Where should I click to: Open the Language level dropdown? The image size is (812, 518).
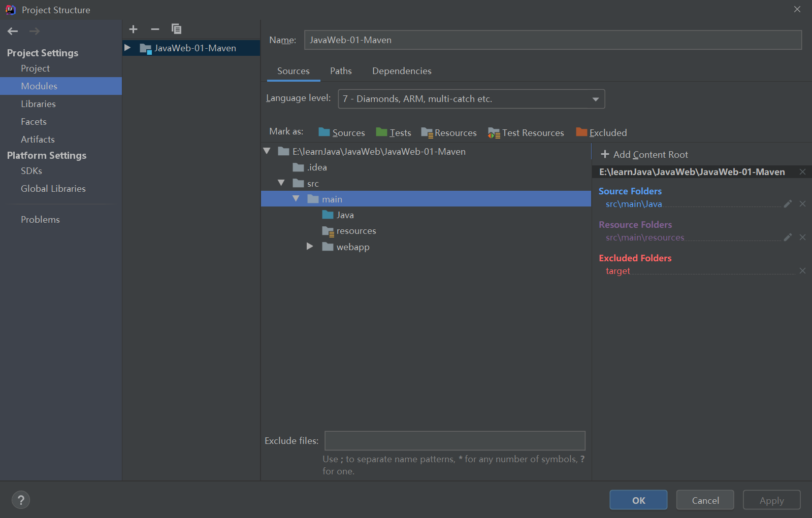[x=471, y=99]
